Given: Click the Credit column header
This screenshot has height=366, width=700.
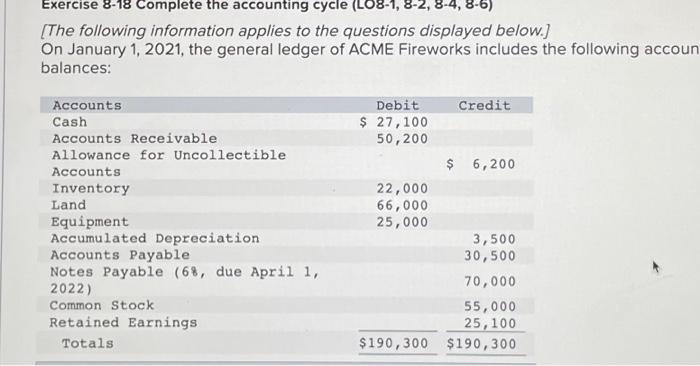Looking at the screenshot, I should point(484,106).
